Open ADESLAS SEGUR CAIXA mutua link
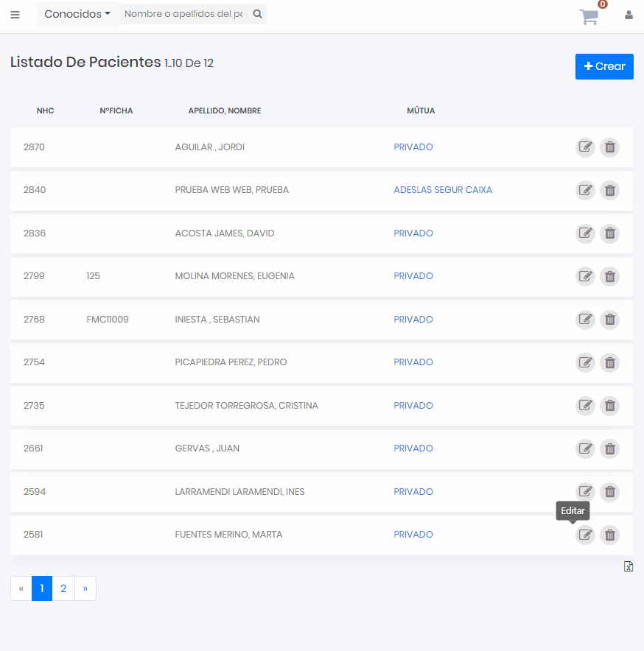Image resolution: width=644 pixels, height=651 pixels. 442,190
